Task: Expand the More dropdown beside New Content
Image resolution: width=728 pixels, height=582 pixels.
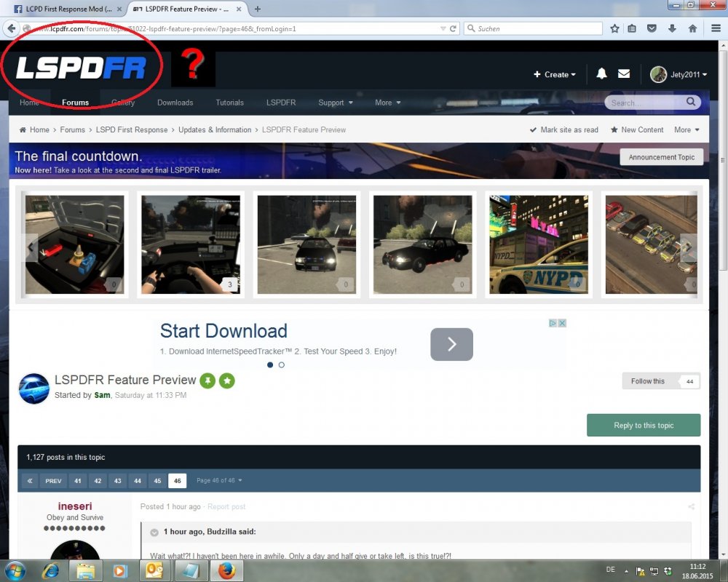Action: pyautogui.click(x=687, y=130)
